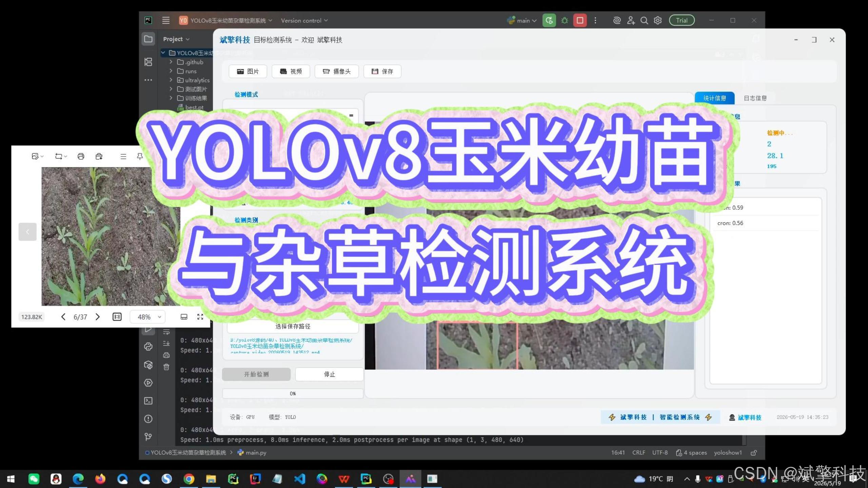This screenshot has height=488, width=868.
Task: Print the run console output
Action: click(x=166, y=355)
